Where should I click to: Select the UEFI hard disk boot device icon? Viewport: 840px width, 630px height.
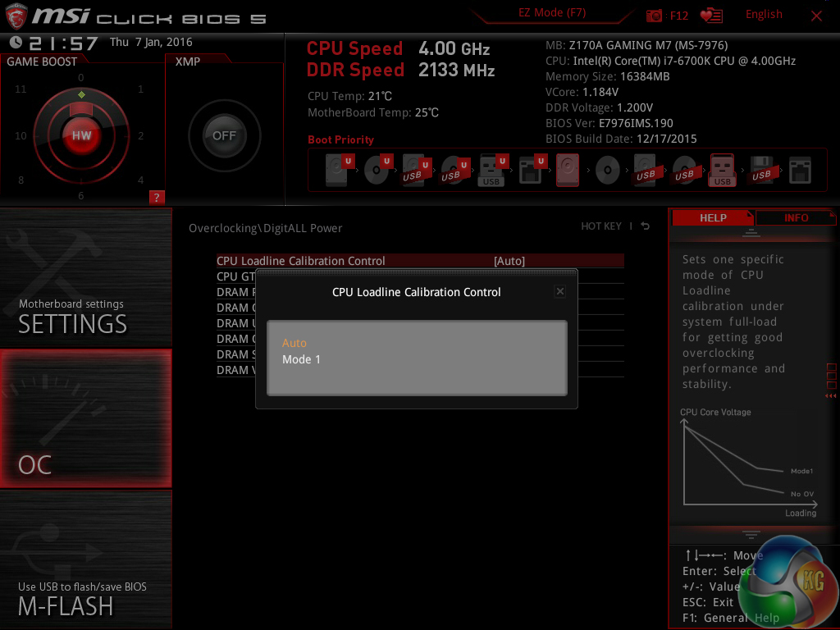[339, 170]
